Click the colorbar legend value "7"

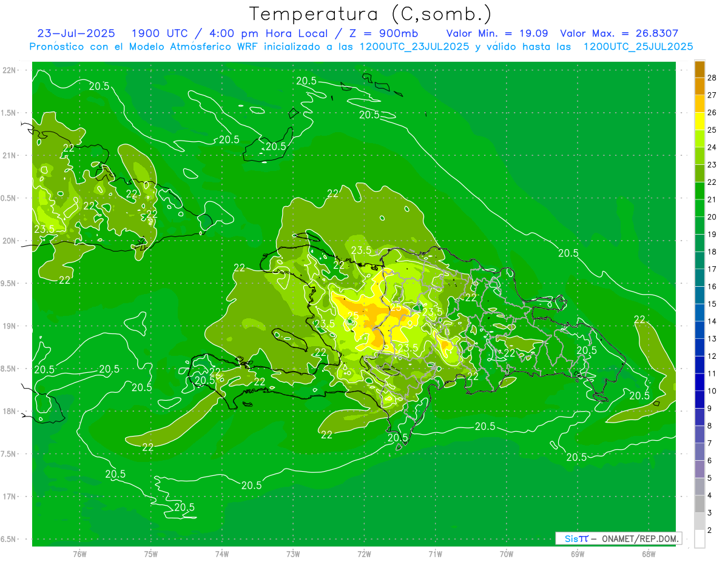click(x=710, y=443)
